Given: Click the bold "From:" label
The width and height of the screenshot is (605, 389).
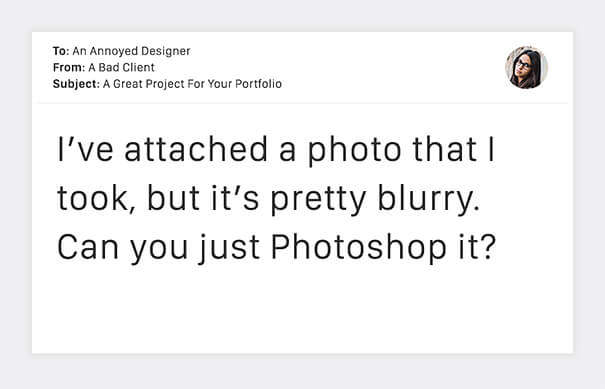Looking at the screenshot, I should [x=69, y=68].
